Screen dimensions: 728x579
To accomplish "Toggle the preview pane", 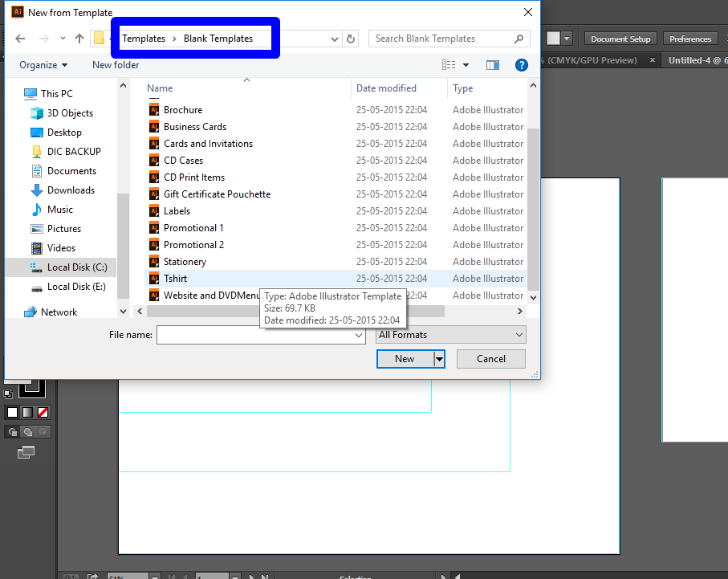I will click(493, 65).
